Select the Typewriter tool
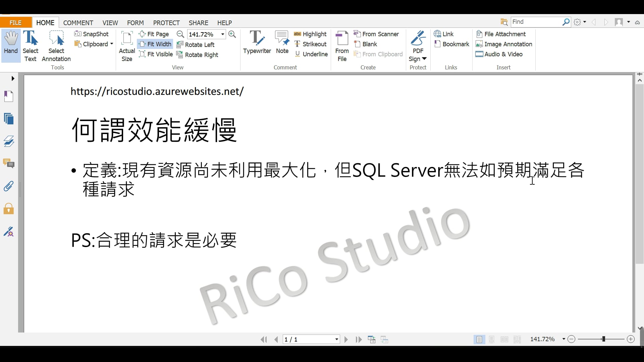644x362 pixels. [257, 42]
